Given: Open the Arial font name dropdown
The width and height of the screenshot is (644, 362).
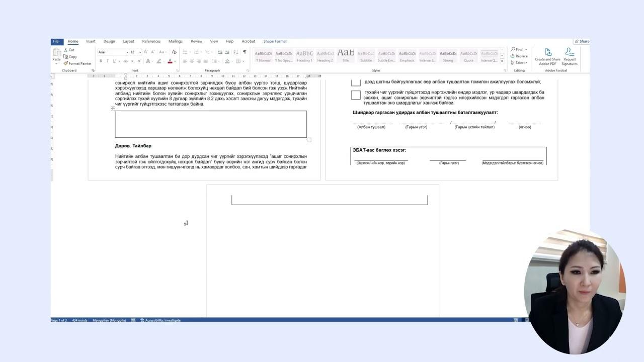Looking at the screenshot, I should coord(127,52).
